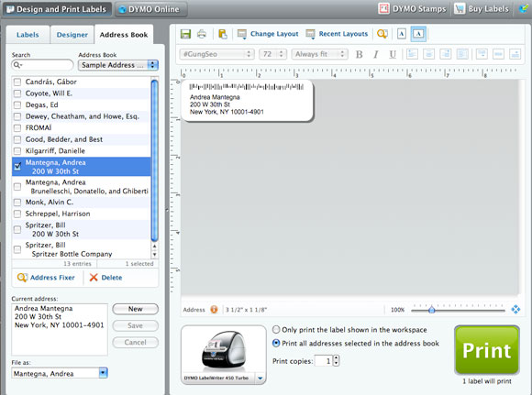Switch to the Designer tab
The height and width of the screenshot is (395, 532).
[72, 35]
